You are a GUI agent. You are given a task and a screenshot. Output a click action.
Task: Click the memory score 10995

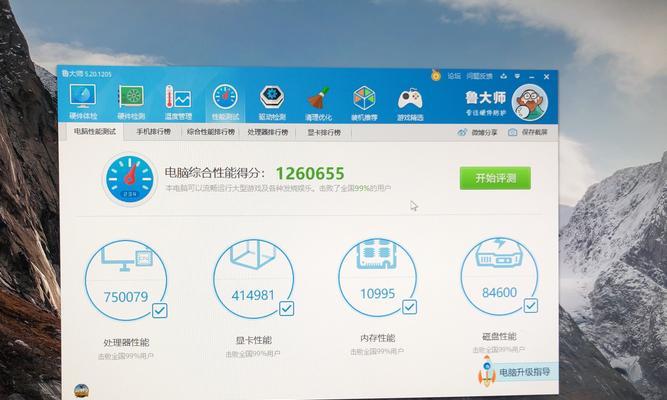(x=377, y=293)
